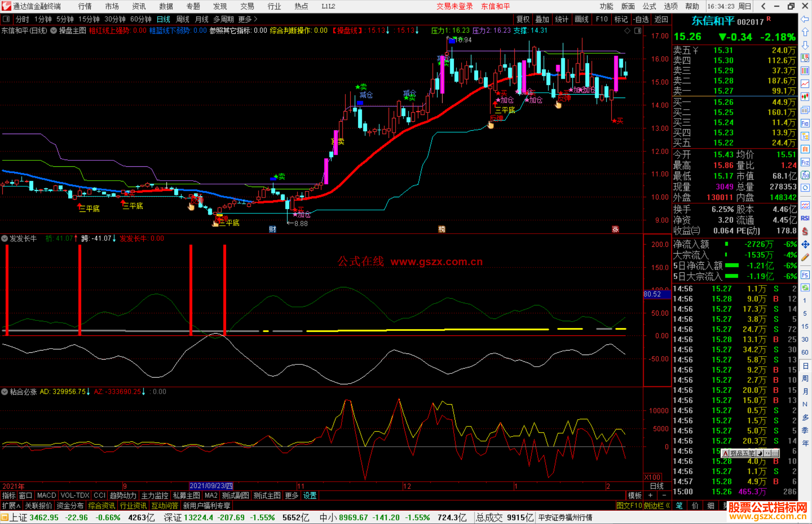This screenshot has height=524, width=812.
Task: Click the red S dollar icon
Action: pos(805,231)
